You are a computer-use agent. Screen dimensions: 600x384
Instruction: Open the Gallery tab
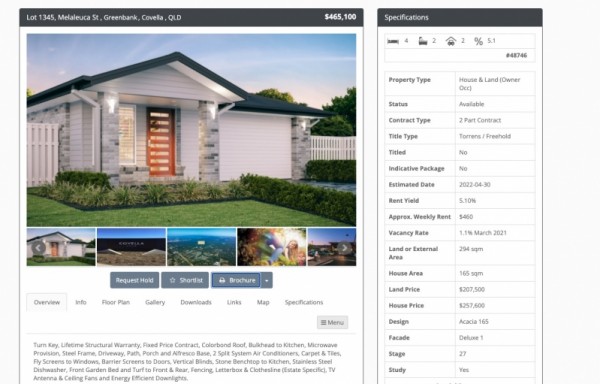click(x=155, y=302)
